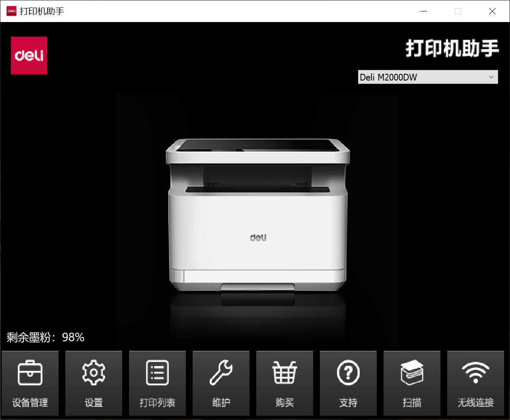Minimize the 打印机助手 window

pos(423,11)
